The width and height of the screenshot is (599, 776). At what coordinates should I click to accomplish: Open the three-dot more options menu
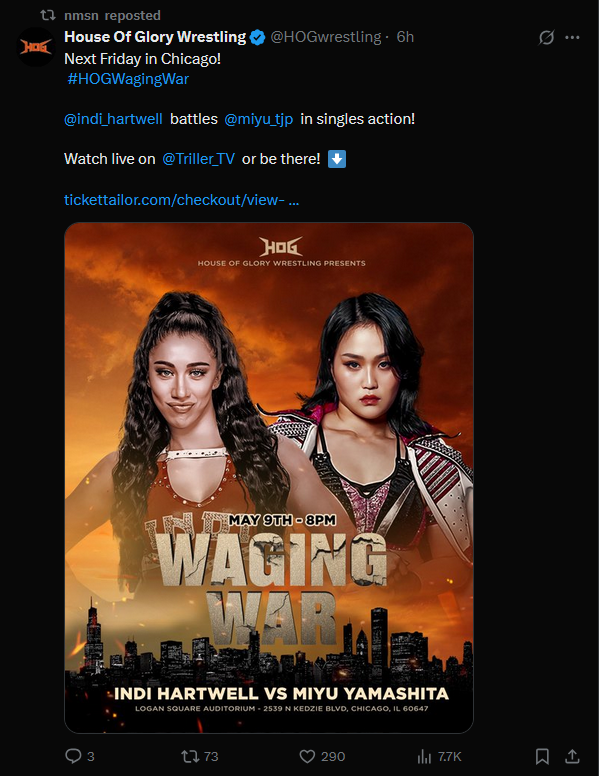[x=572, y=37]
